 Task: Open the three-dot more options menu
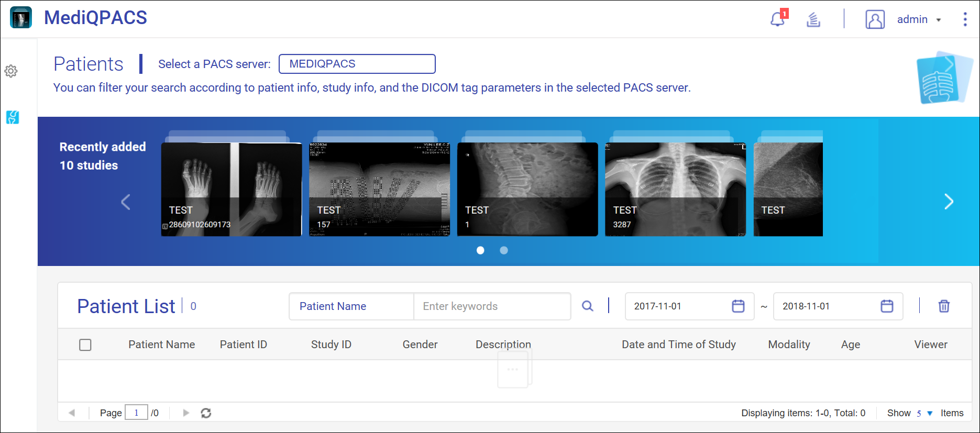(x=965, y=19)
